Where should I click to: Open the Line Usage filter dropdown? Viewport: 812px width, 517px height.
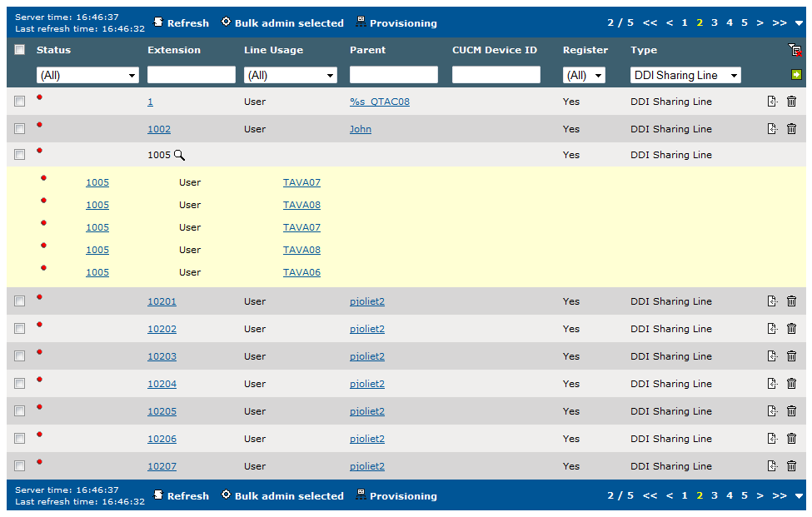tap(291, 75)
